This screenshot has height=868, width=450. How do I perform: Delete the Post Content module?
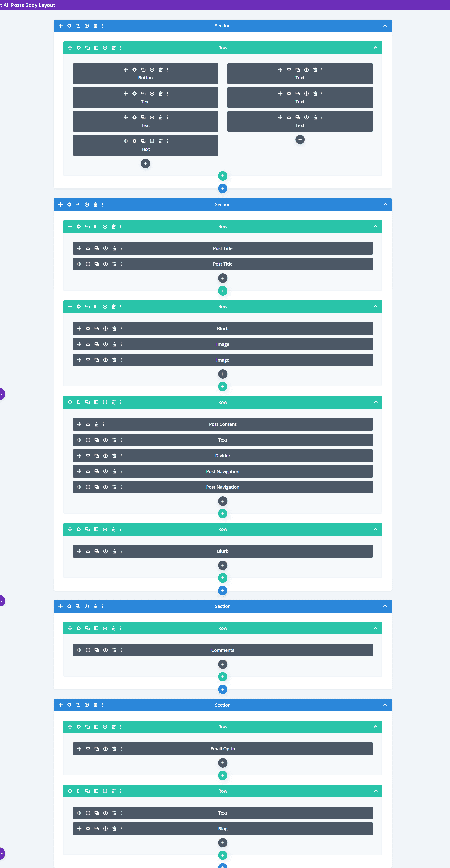pyautogui.click(x=97, y=424)
